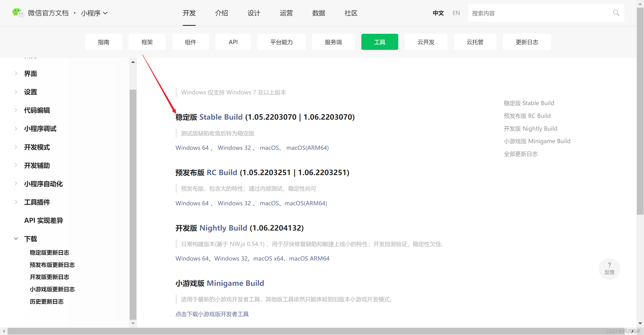Select the 服务端 tab
The width and height of the screenshot is (644, 335).
[x=333, y=42]
